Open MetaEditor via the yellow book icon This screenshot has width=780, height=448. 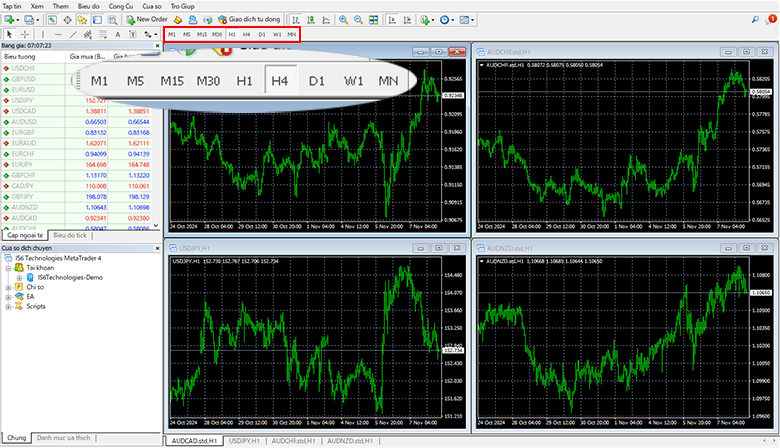click(178, 20)
